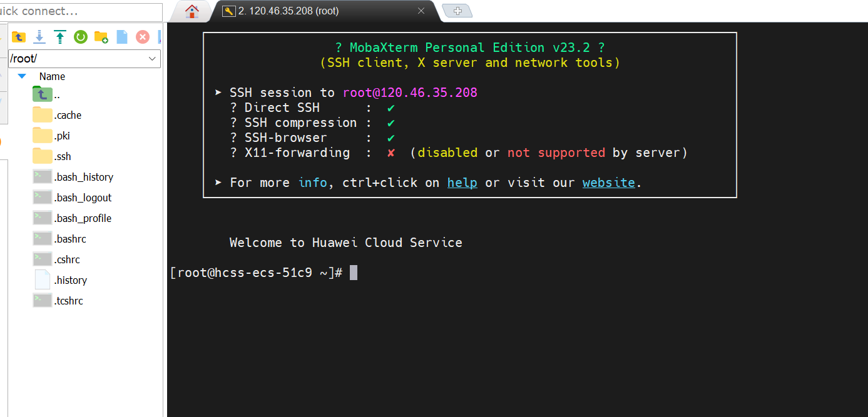The width and height of the screenshot is (868, 417).
Task: Create a new folder using toolbar icon
Action: point(101,38)
